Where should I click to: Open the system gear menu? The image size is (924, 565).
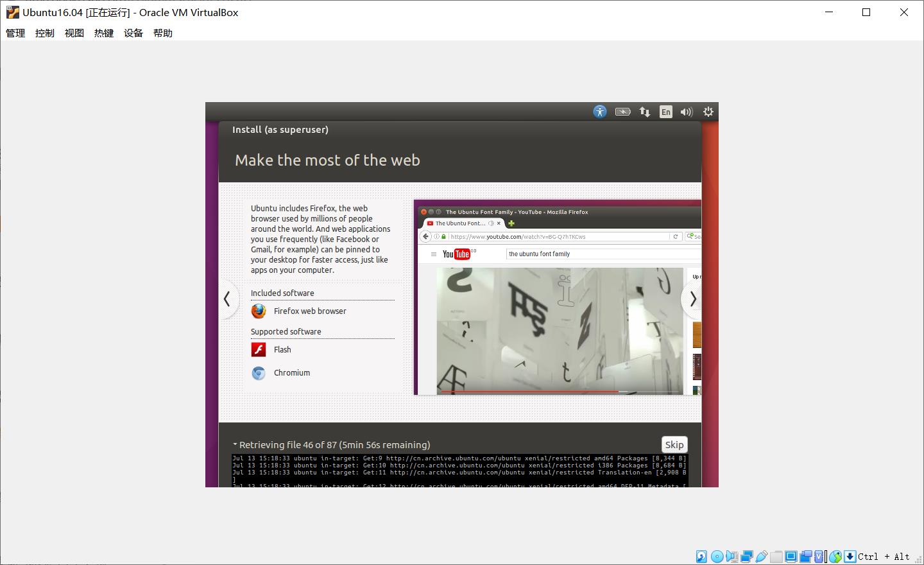(x=708, y=112)
